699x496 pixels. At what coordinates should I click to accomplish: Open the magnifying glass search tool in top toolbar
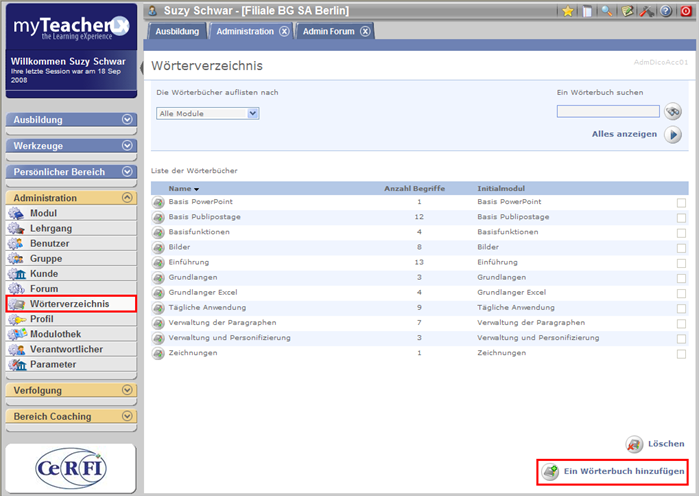click(x=607, y=11)
